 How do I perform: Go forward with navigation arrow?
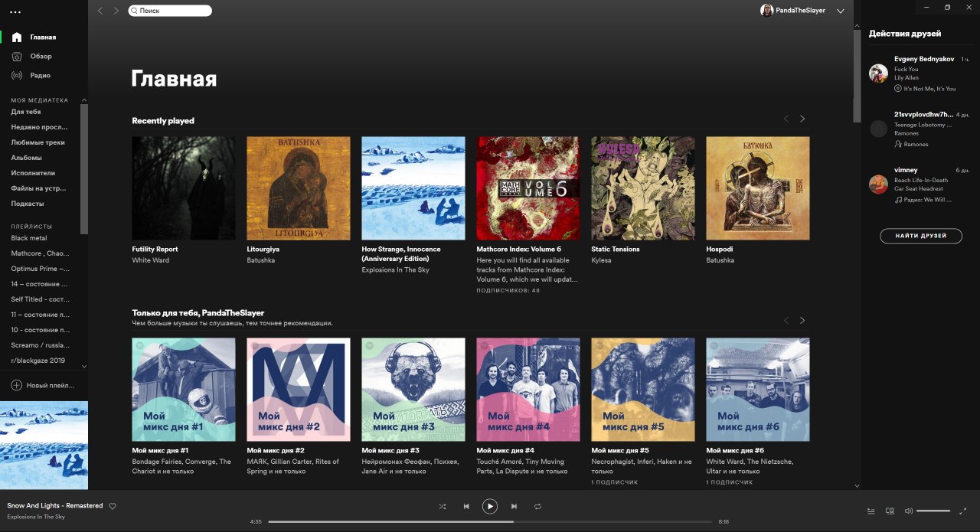(x=116, y=11)
